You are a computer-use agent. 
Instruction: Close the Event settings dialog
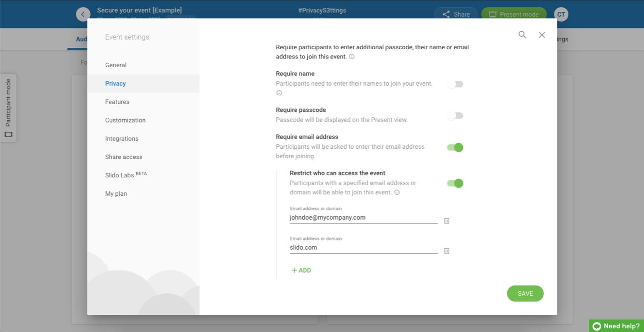(x=542, y=35)
